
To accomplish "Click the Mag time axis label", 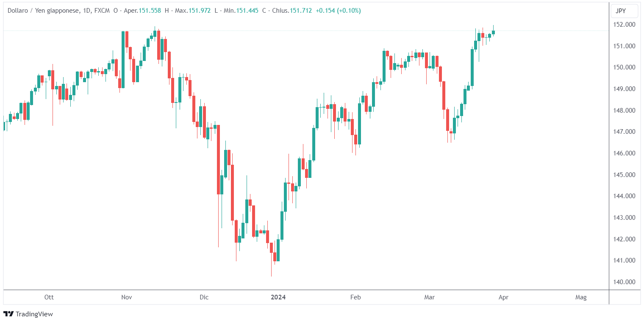I will [581, 297].
